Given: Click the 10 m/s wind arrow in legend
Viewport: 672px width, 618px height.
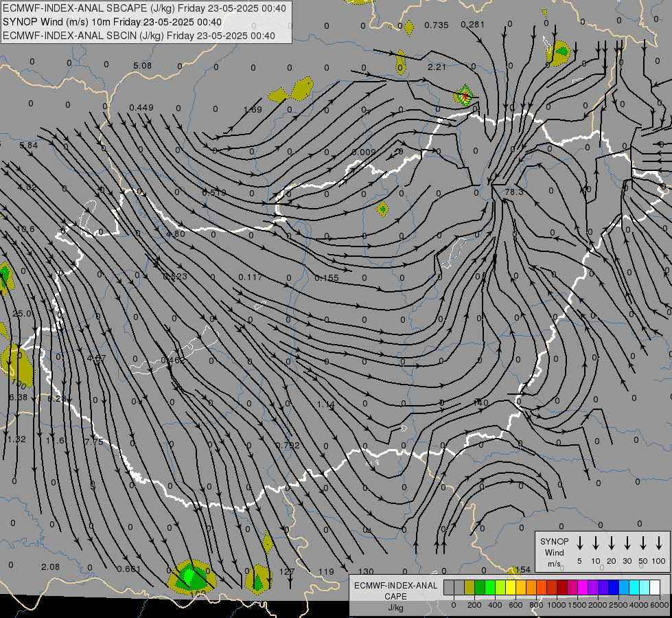Looking at the screenshot, I should (596, 543).
